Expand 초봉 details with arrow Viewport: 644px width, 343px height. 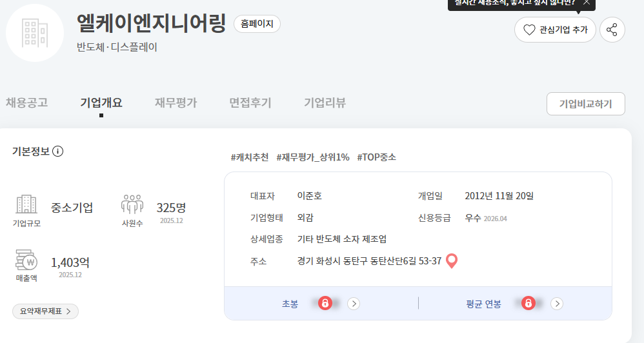(x=354, y=304)
